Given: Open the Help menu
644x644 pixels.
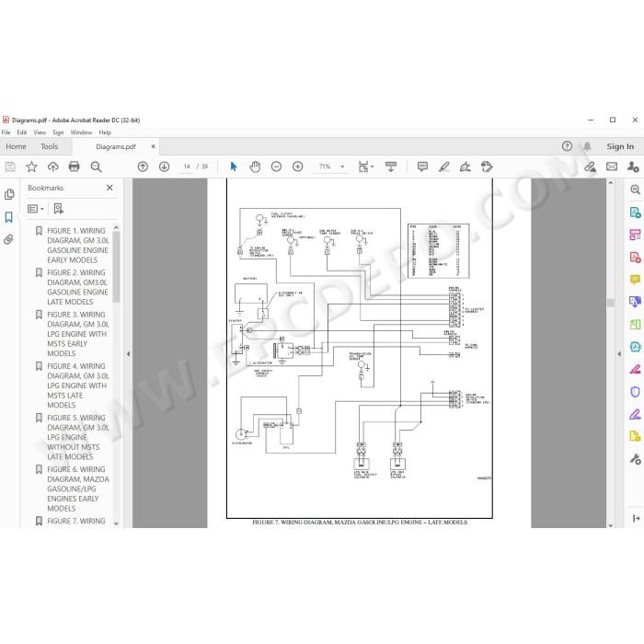Looking at the screenshot, I should click(x=105, y=132).
